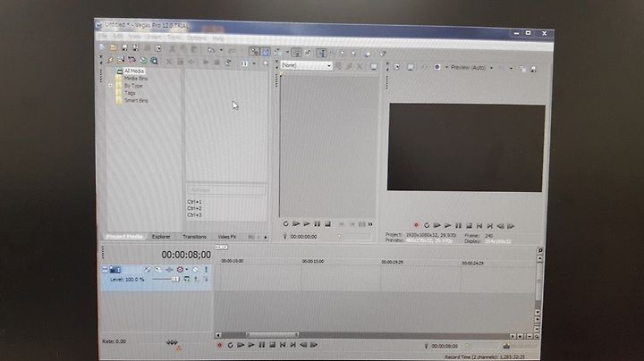Select Smart Bins folder
Image resolution: width=644 pixels, height=361 pixels.
136,100
